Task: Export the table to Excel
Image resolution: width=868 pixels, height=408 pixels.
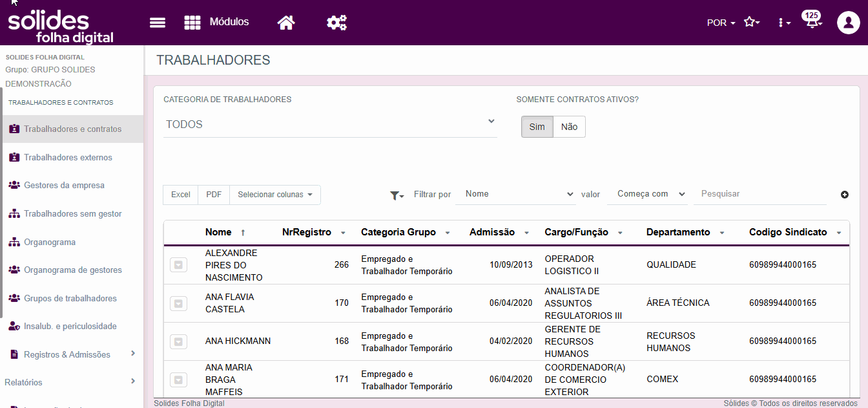Action: pos(181,195)
